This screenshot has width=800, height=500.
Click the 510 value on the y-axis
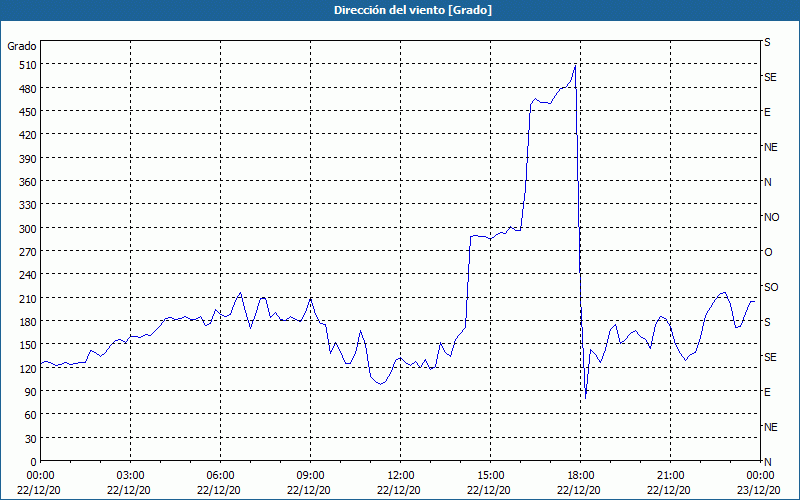[28, 65]
